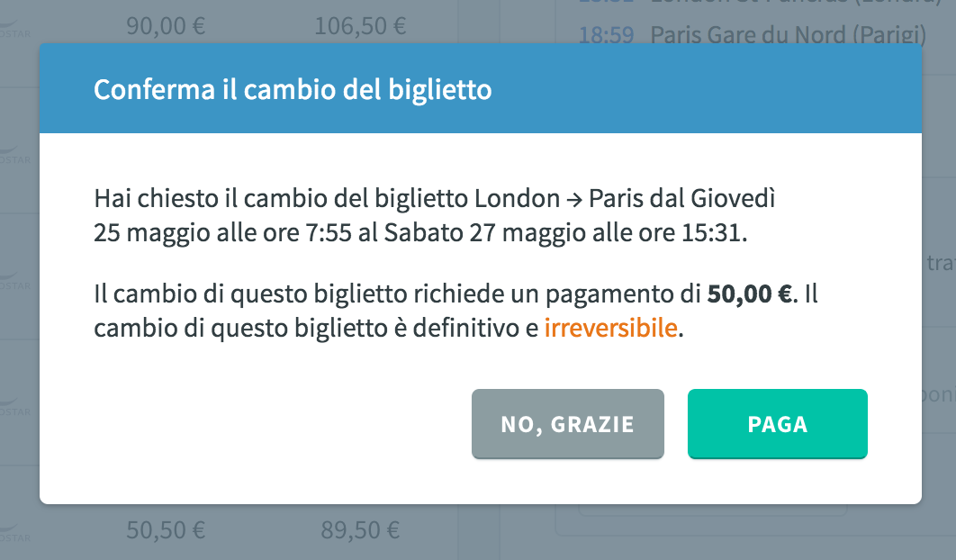
Task: Click the third Eurostar logo from the top
Action: tap(14, 281)
